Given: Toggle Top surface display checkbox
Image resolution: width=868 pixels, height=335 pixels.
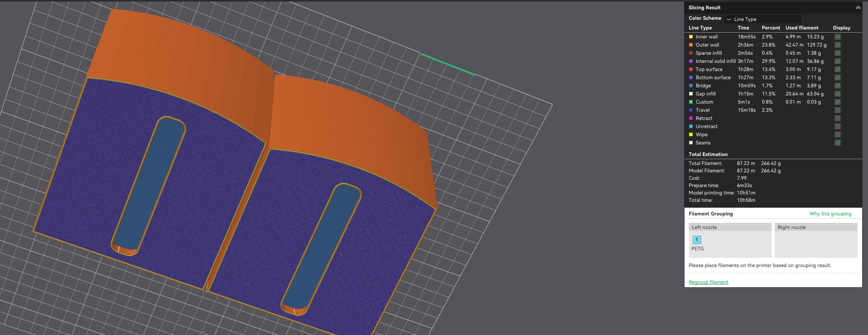Looking at the screenshot, I should click(x=838, y=69).
